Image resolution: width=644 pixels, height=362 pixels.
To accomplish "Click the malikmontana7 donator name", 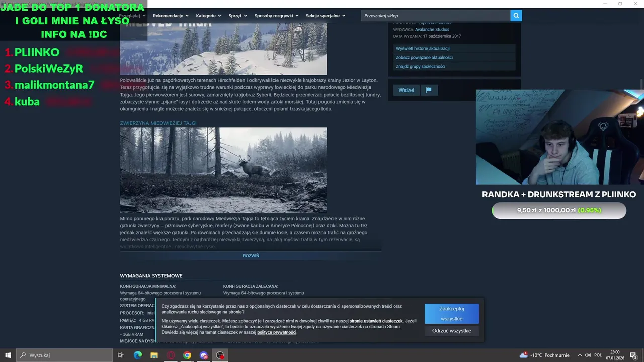I will click(x=54, y=85).
